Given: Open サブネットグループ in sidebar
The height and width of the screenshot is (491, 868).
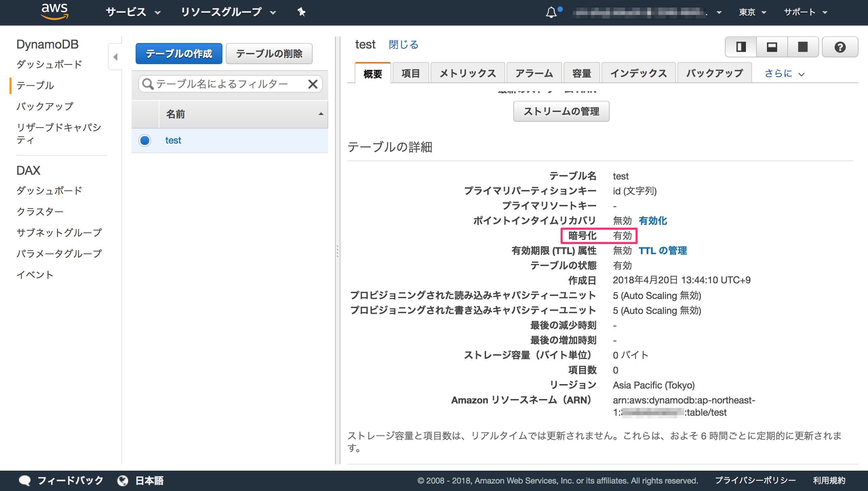Looking at the screenshot, I should tap(59, 233).
